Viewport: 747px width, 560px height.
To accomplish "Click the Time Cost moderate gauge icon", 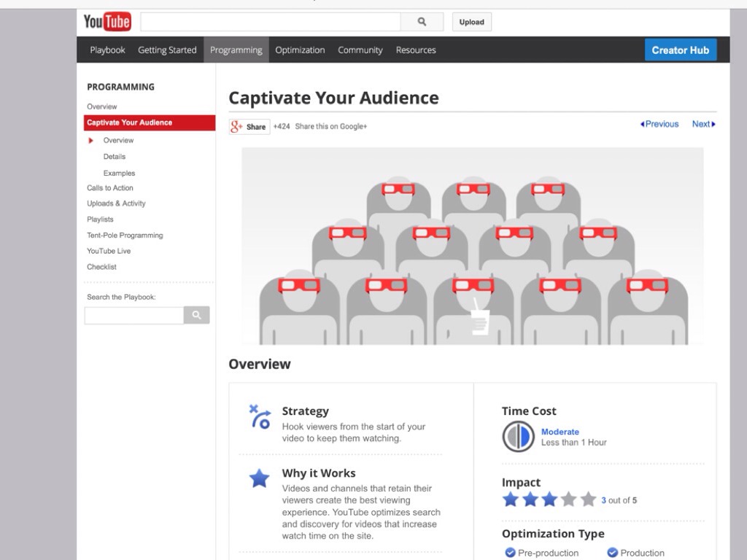I will point(518,437).
